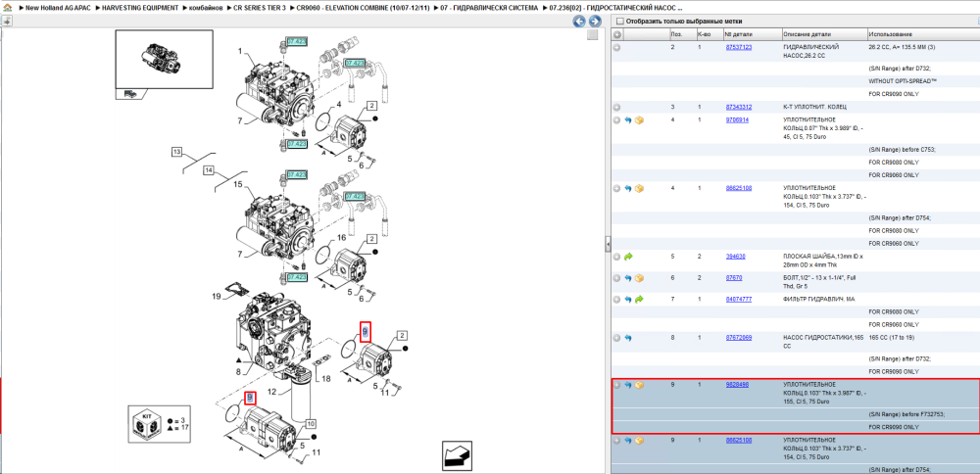Click the box icon for part 9706914

point(639,119)
